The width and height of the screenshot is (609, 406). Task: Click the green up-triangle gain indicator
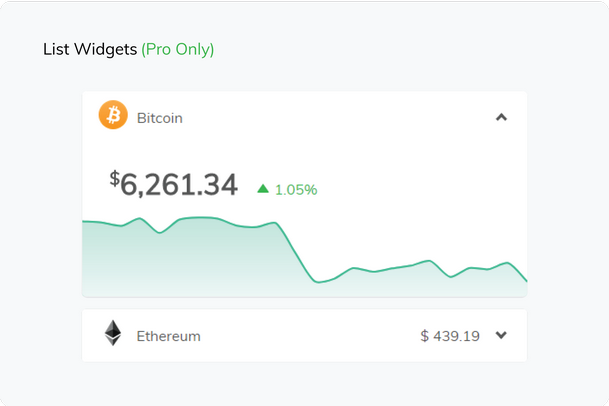click(263, 188)
